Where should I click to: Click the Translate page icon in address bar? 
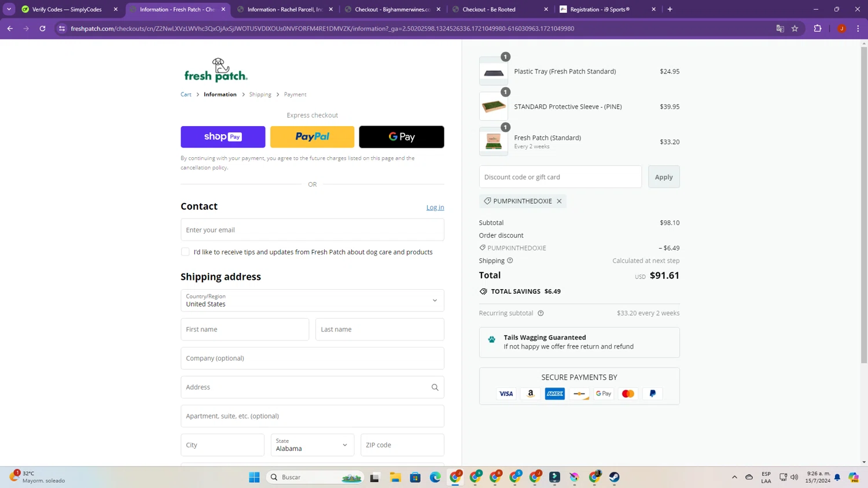click(780, 28)
